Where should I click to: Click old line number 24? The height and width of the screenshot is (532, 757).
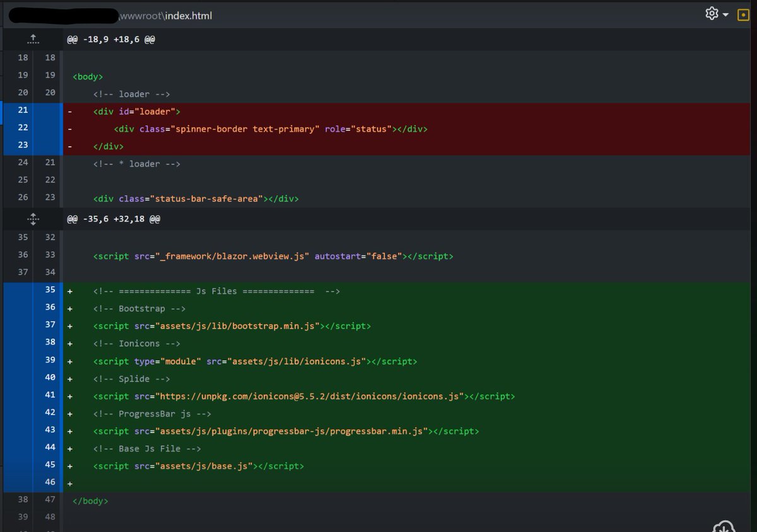pyautogui.click(x=23, y=162)
